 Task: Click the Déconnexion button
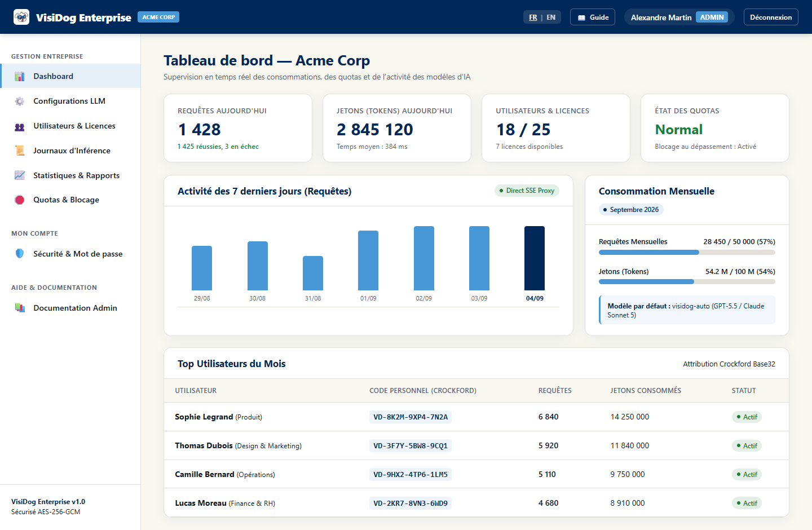pyautogui.click(x=771, y=17)
